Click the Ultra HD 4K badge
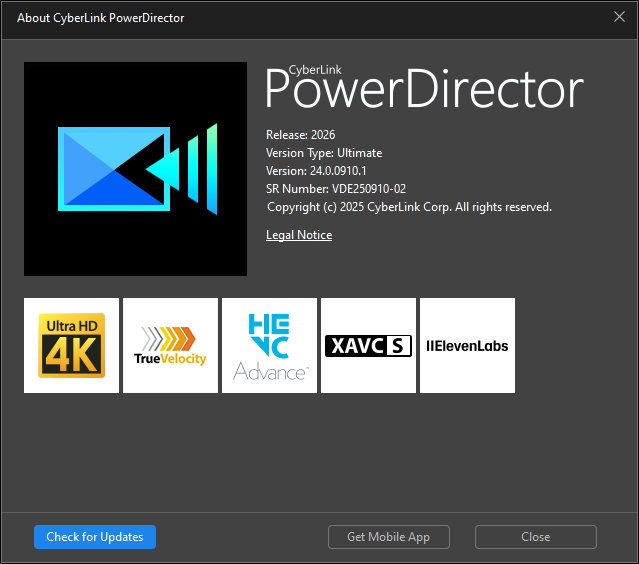The width and height of the screenshot is (639, 564). coord(71,346)
